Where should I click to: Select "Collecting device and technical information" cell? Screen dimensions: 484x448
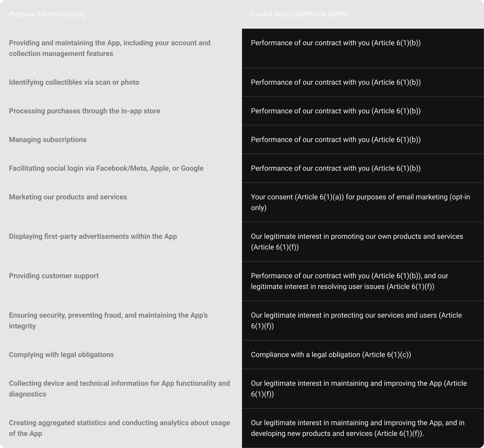click(119, 388)
